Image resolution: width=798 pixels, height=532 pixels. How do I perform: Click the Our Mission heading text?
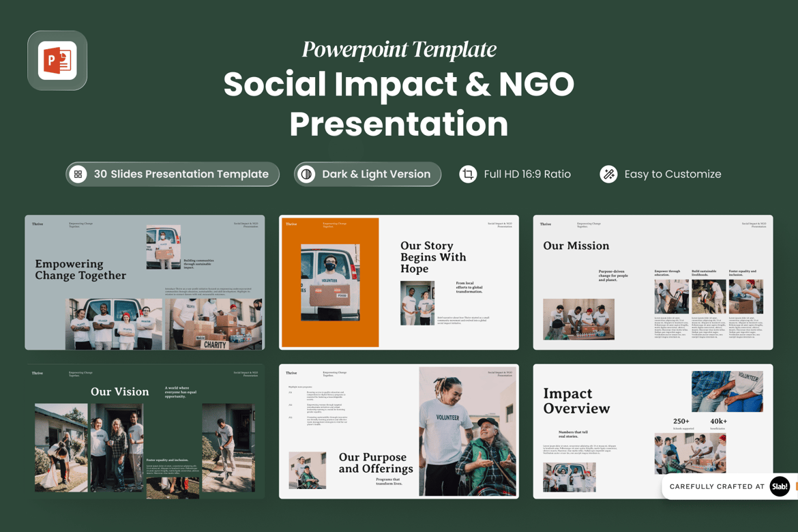[x=576, y=246]
